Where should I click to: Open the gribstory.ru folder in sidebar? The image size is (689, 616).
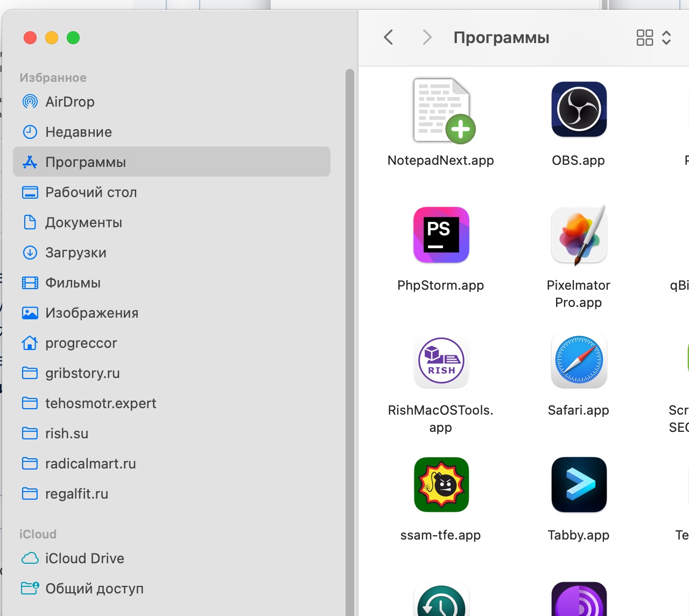82,373
